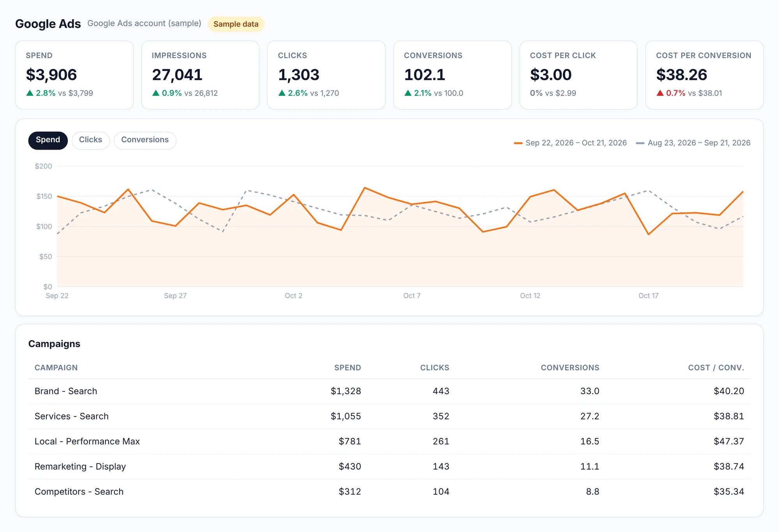Viewport: 779px width, 532px height.
Task: Click the red up triangle in Cost Per Conversion card
Action: 660,93
